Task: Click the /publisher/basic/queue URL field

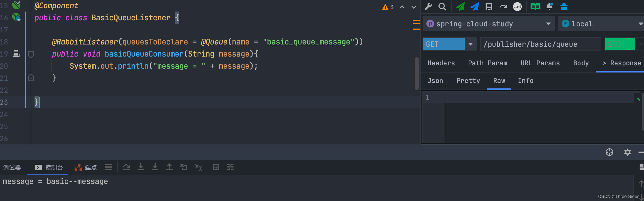Action: click(540, 44)
